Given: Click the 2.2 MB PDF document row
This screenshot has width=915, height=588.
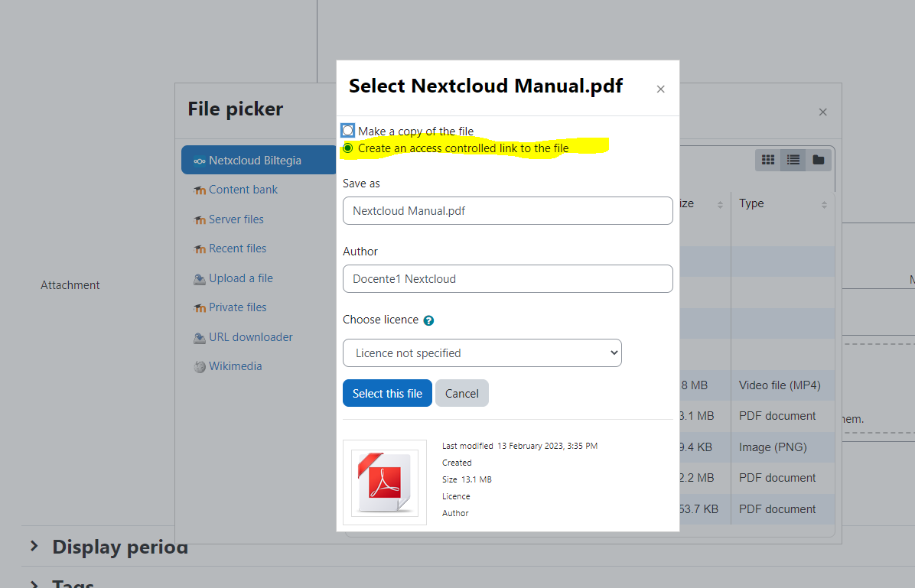Looking at the screenshot, I should tap(757, 478).
